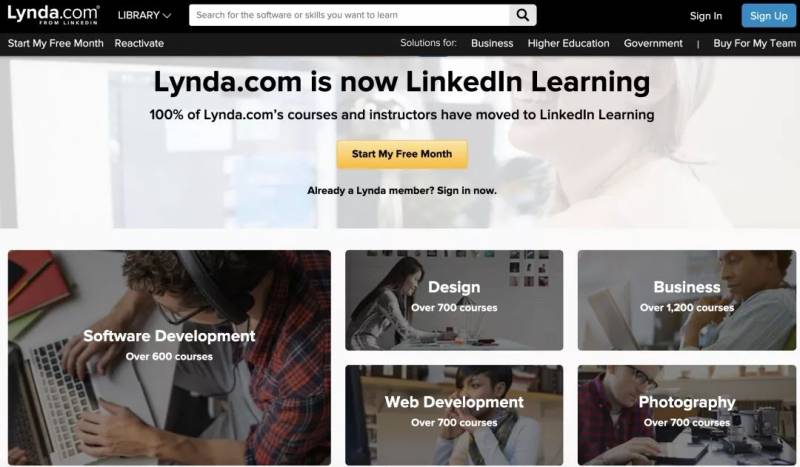Go to Business solutions link
This screenshot has width=800, height=467.
[x=492, y=43]
